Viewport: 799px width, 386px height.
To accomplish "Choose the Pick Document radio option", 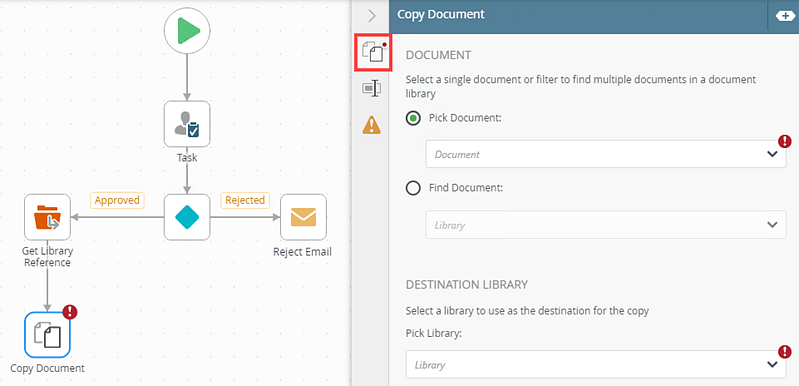I will pos(413,118).
